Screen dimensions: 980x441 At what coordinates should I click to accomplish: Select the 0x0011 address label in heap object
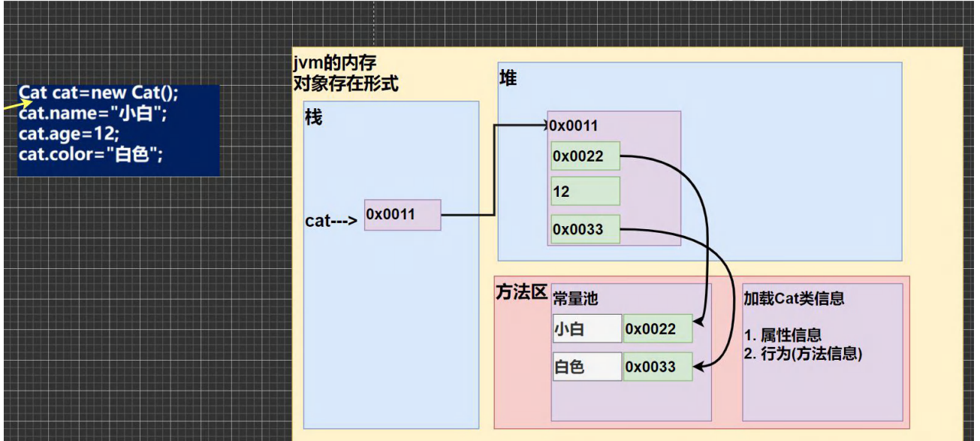pos(574,126)
